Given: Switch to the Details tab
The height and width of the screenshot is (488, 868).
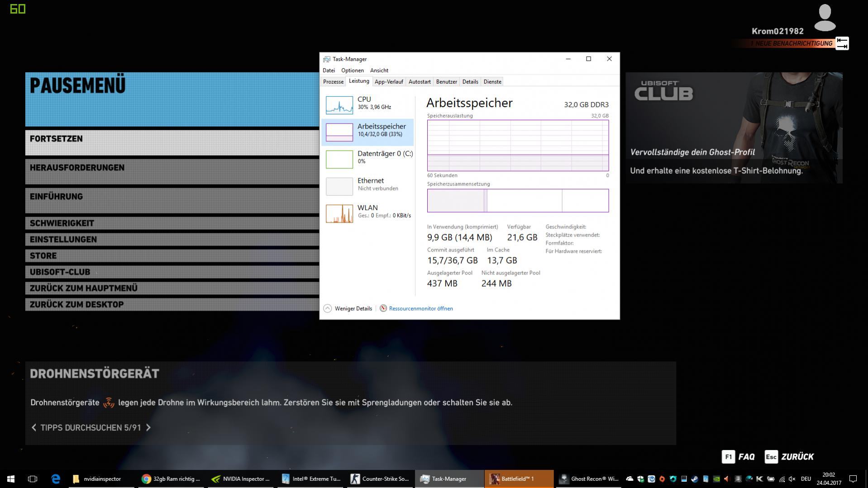Looking at the screenshot, I should click(x=470, y=82).
